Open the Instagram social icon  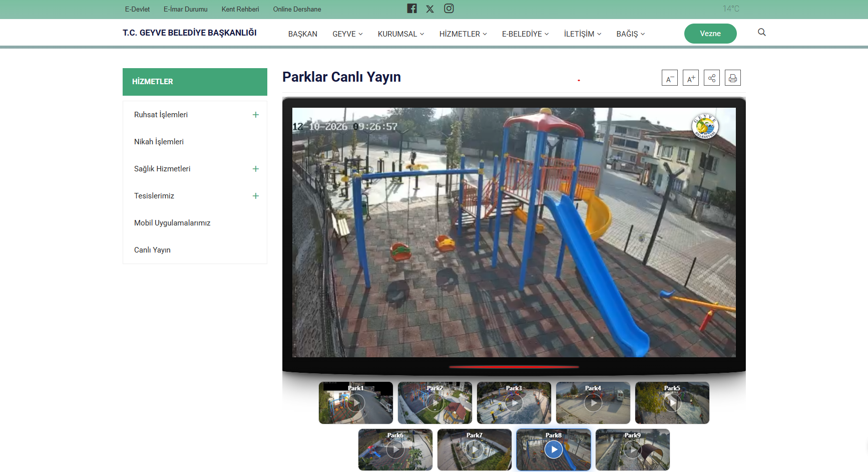click(449, 9)
